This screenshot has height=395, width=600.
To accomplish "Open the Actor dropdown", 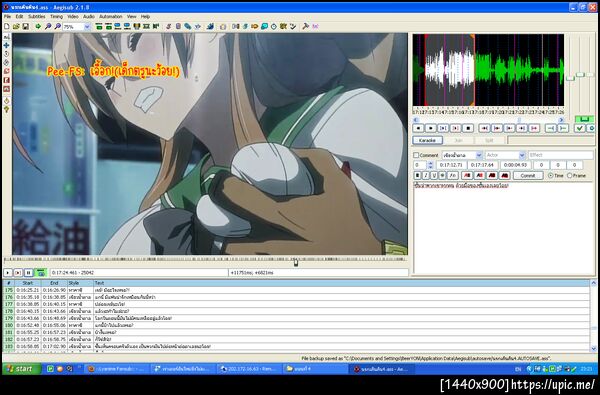I will pyautogui.click(x=522, y=155).
